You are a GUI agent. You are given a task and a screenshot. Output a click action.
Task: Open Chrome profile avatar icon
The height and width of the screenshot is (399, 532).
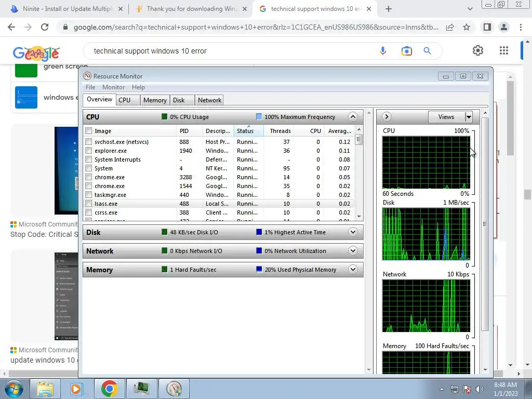coord(504,27)
